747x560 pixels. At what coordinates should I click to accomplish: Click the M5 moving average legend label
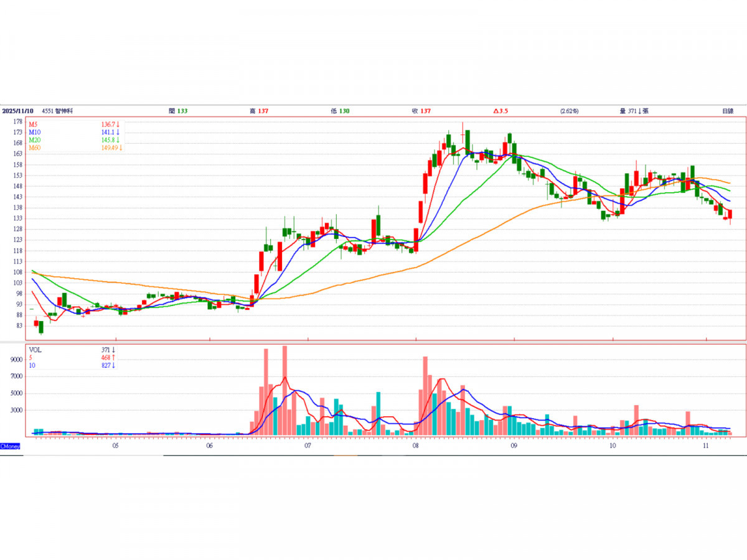click(x=33, y=125)
